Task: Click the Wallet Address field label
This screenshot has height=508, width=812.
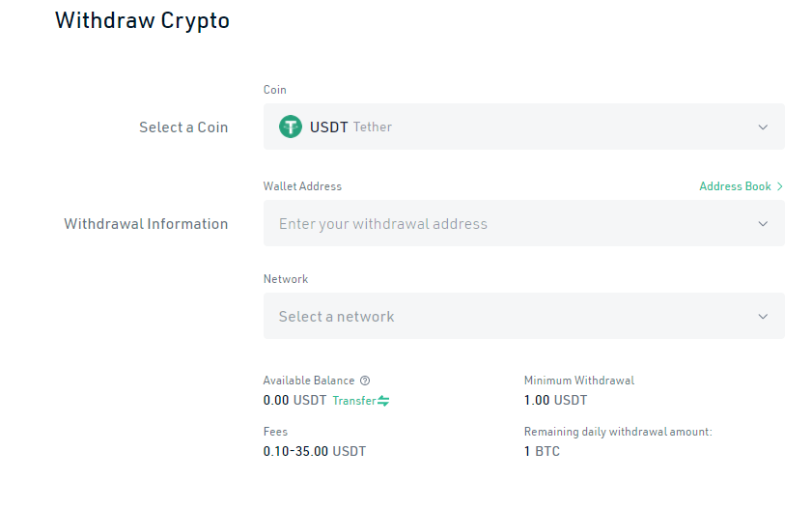Action: coord(302,186)
